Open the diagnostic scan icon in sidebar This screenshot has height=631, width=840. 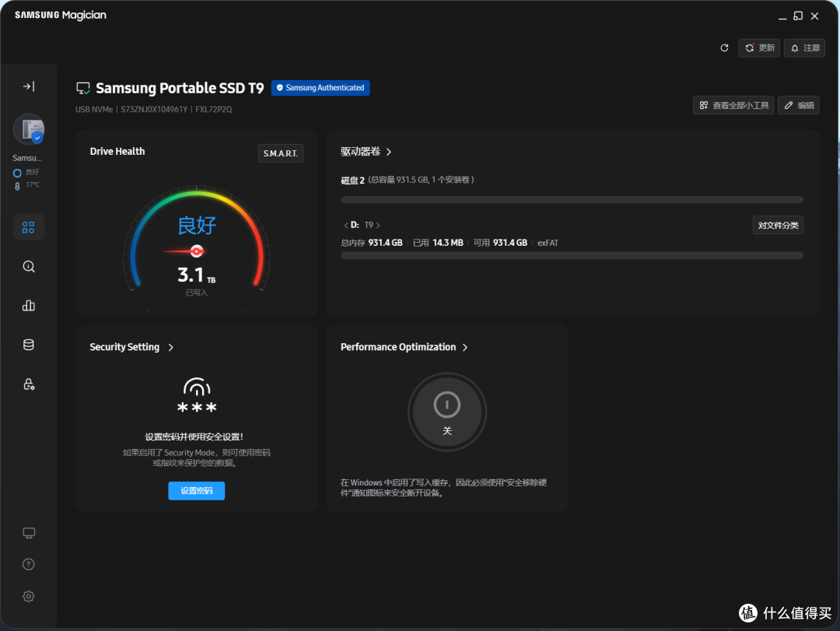point(29,266)
